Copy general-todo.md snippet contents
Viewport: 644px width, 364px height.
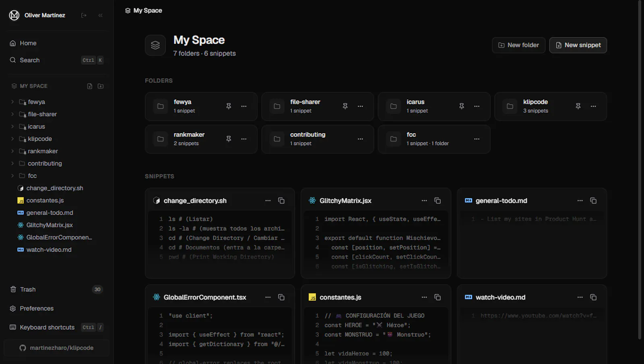point(593,201)
